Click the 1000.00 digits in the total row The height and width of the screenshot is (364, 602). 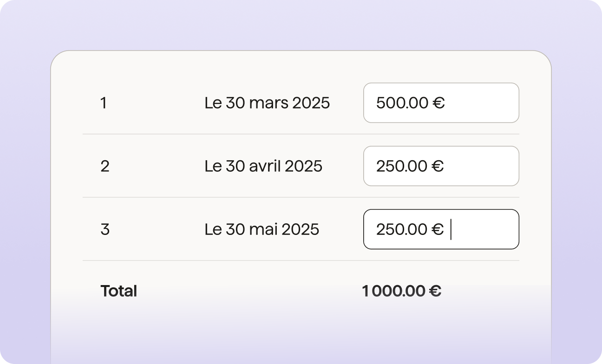393,291
